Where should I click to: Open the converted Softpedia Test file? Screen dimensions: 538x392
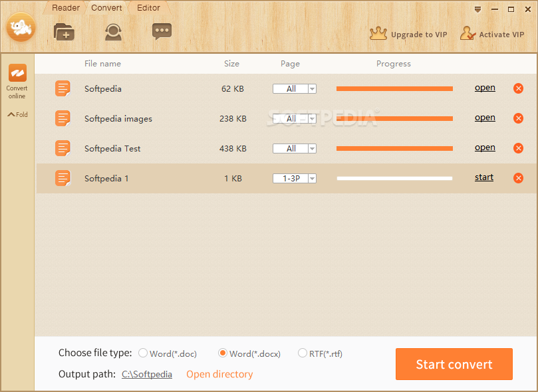485,147
